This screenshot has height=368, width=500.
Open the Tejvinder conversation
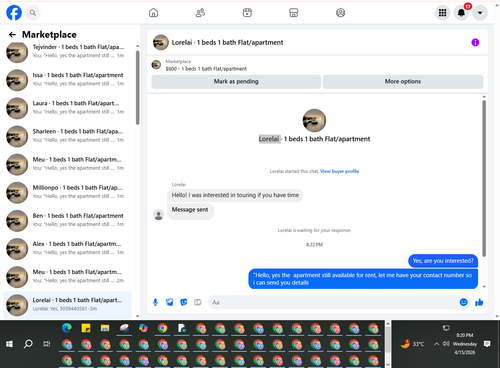[67, 52]
